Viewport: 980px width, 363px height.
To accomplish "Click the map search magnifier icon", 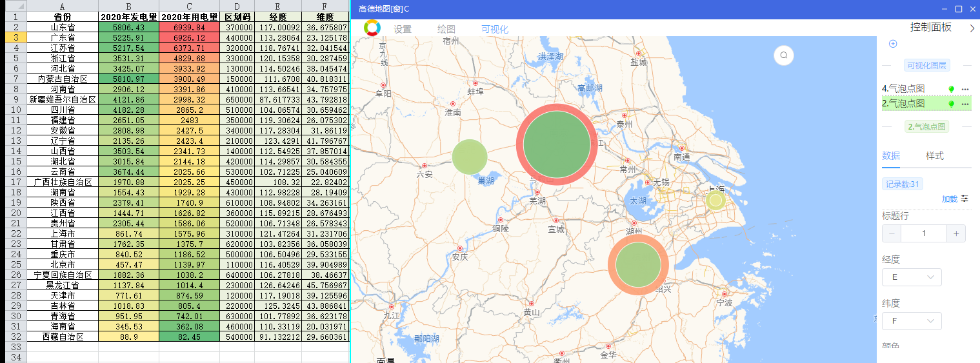I will 784,55.
